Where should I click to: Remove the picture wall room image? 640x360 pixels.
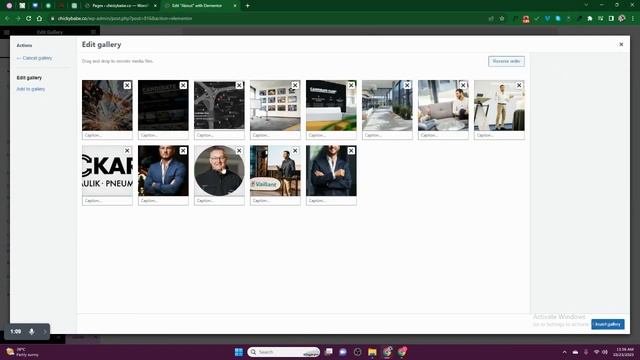tap(295, 85)
